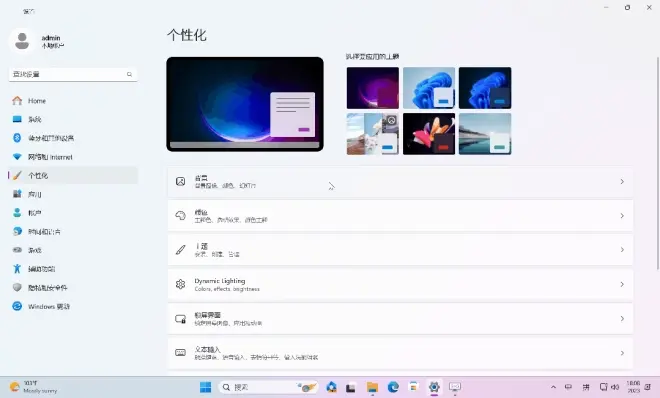Apply the Windows dark blue bloom theme
Viewport: 660px width, 398px height.
click(x=485, y=88)
